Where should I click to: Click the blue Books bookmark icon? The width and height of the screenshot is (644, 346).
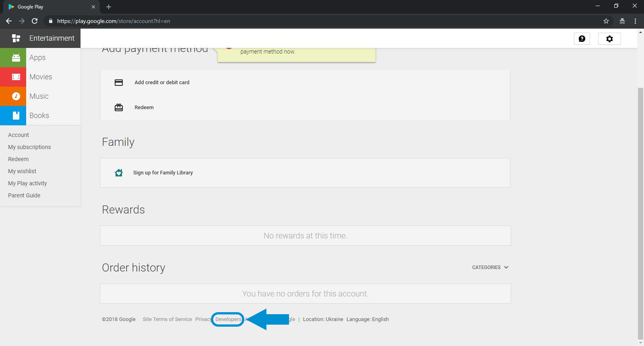click(16, 116)
